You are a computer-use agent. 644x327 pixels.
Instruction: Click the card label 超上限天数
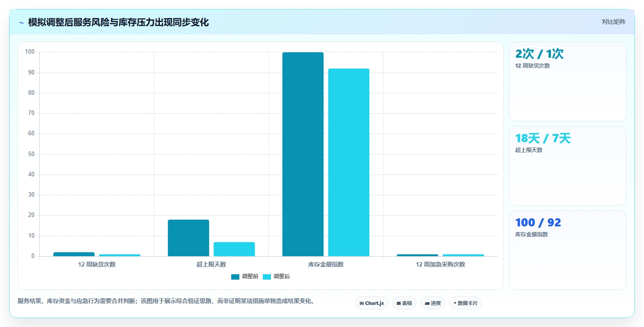[x=529, y=150]
